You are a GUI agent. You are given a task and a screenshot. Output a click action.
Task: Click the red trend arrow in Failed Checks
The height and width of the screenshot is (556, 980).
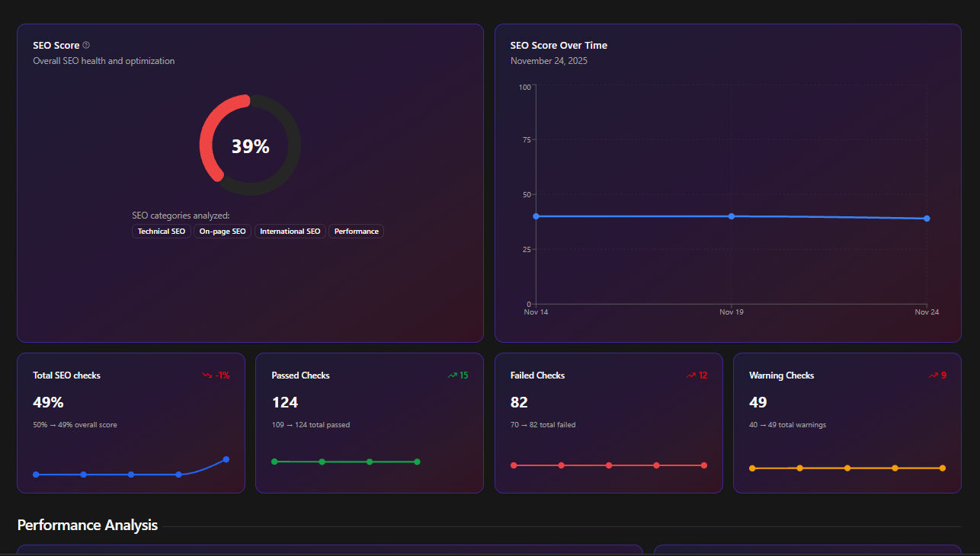pos(691,375)
